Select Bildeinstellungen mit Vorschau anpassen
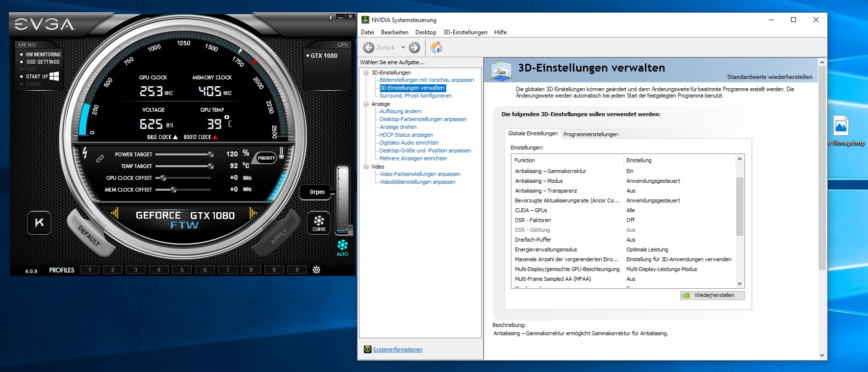 (427, 80)
